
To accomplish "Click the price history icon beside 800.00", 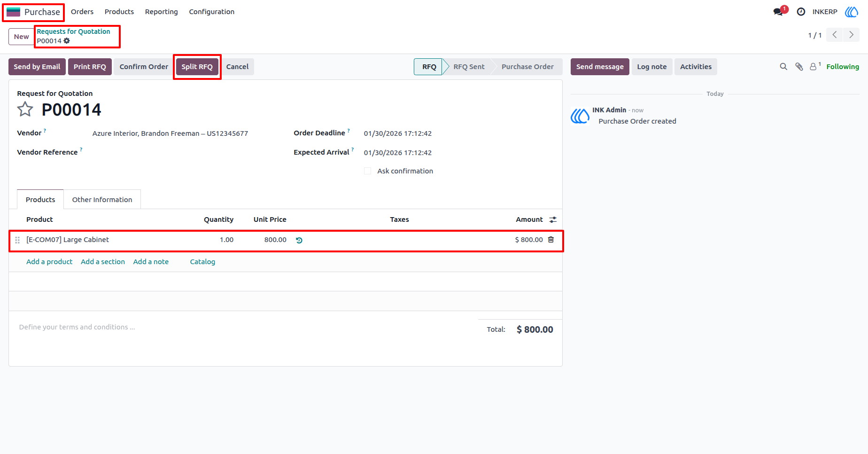I will (x=299, y=240).
